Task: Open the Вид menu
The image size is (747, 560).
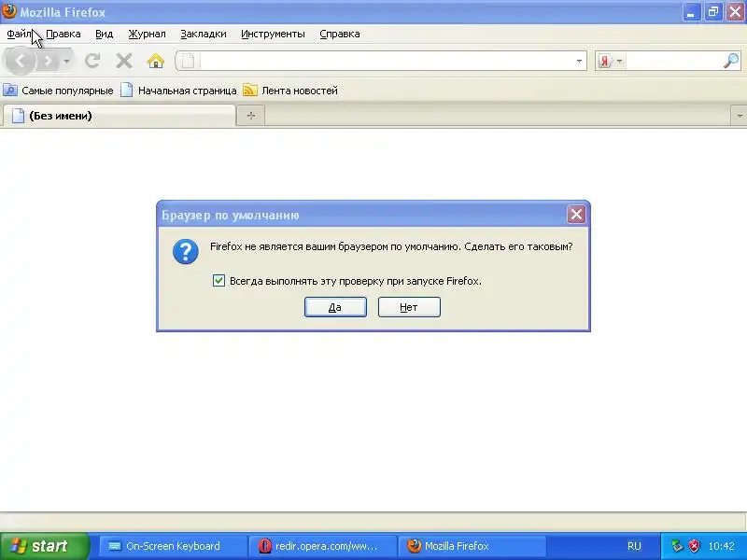Action: pyautogui.click(x=104, y=34)
